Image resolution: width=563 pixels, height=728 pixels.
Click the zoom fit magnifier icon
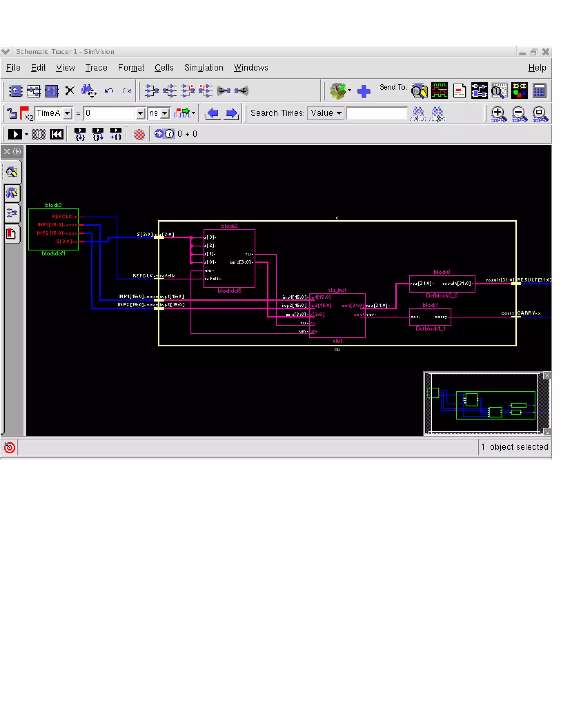click(540, 114)
